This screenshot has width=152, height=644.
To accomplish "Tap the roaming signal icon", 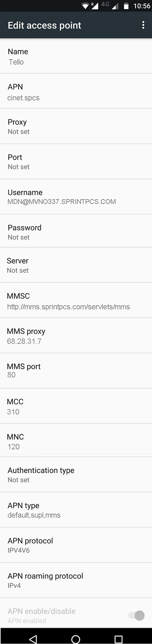I will [x=95, y=6].
